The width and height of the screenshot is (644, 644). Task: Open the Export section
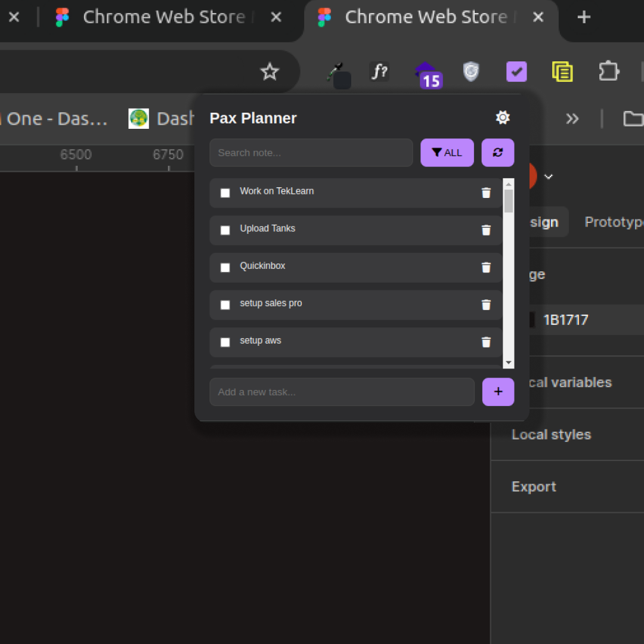[534, 487]
